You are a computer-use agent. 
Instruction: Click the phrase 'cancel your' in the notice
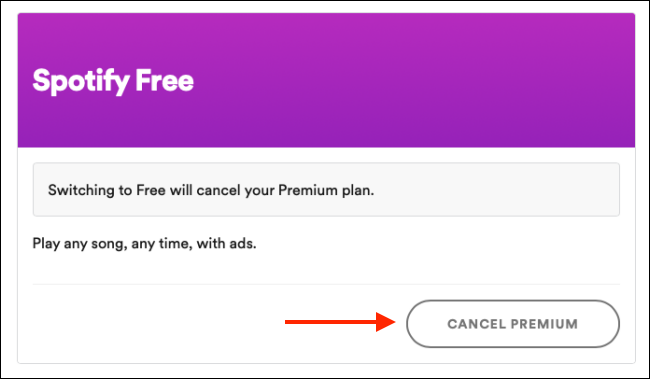[235, 191]
